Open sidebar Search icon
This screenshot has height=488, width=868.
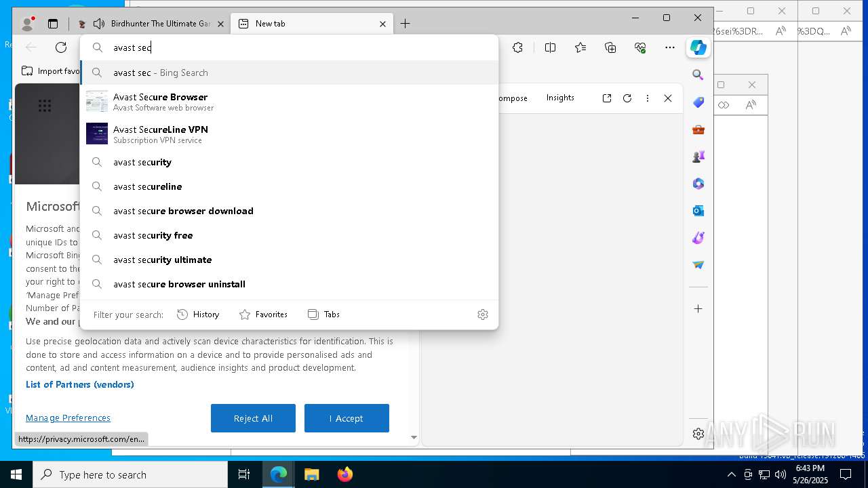(698, 75)
